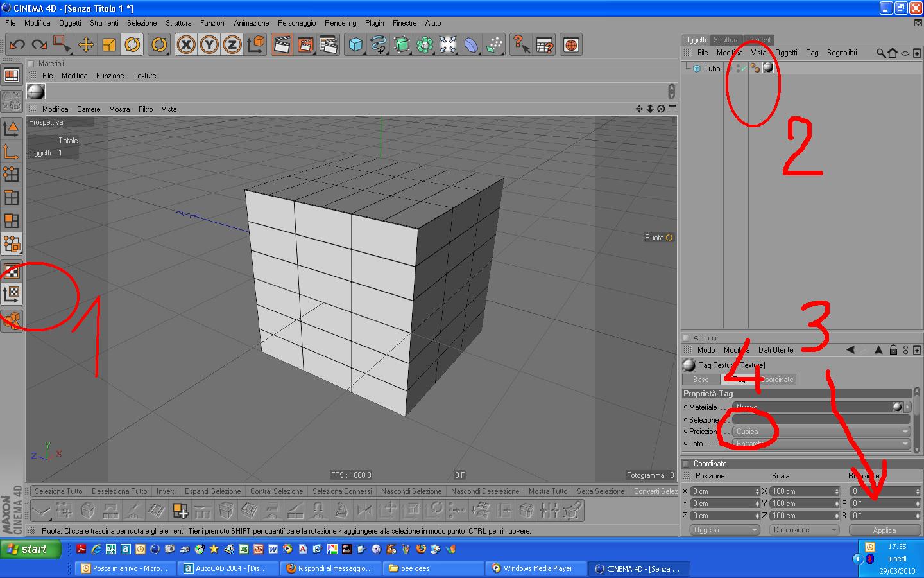
Task: Toggle the eye icon in object manager
Action: point(905,53)
